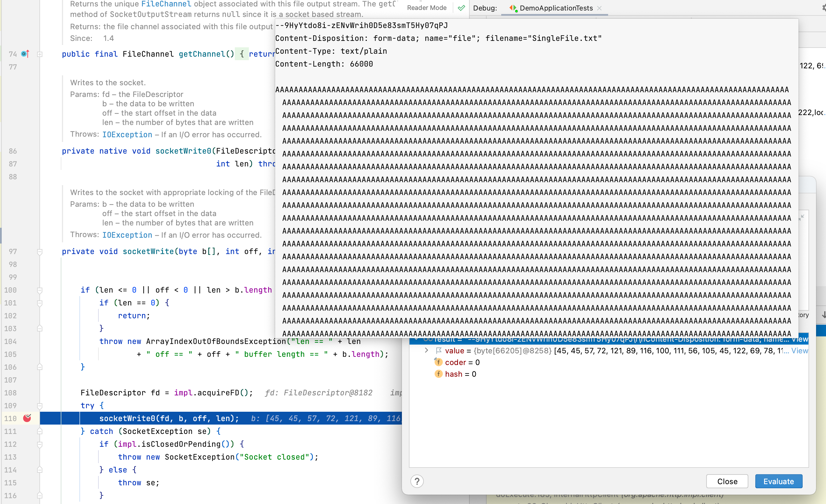826x504 pixels.
Task: Toggle the breakpoint on line 110
Action: [27, 418]
